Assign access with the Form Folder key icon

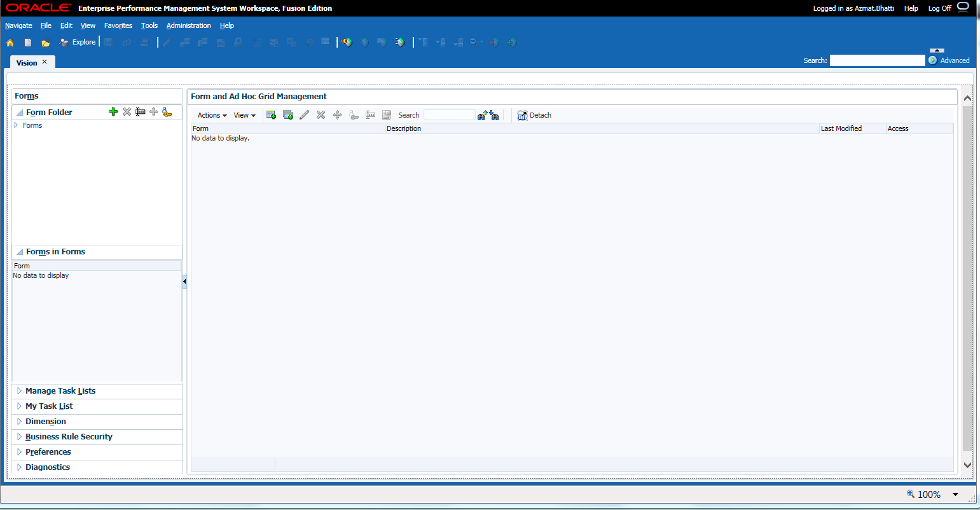point(167,112)
